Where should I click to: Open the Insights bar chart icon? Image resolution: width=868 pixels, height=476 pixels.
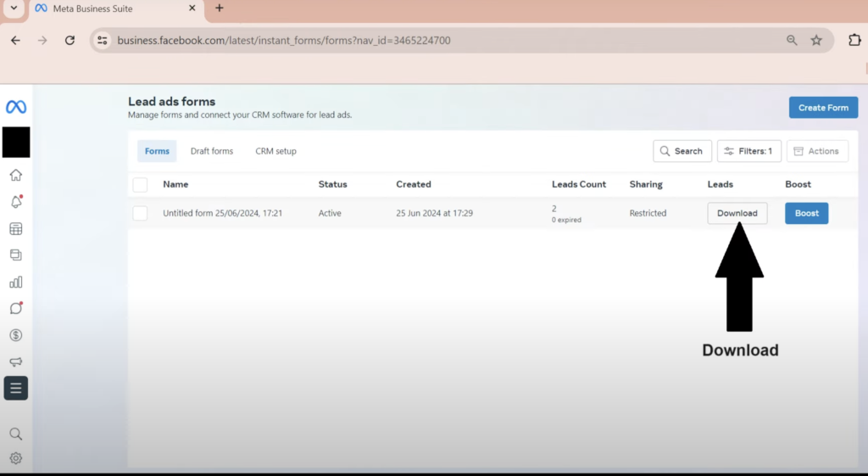[x=16, y=282]
